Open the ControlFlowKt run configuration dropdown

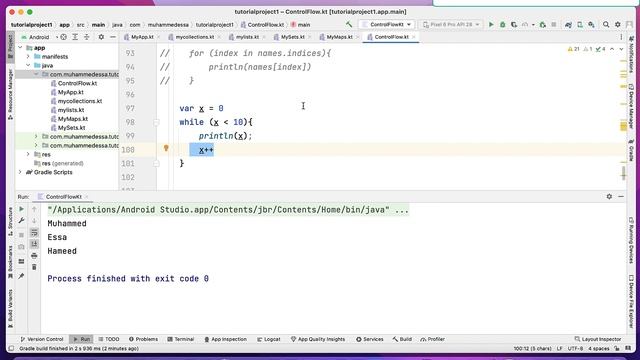coord(387,24)
